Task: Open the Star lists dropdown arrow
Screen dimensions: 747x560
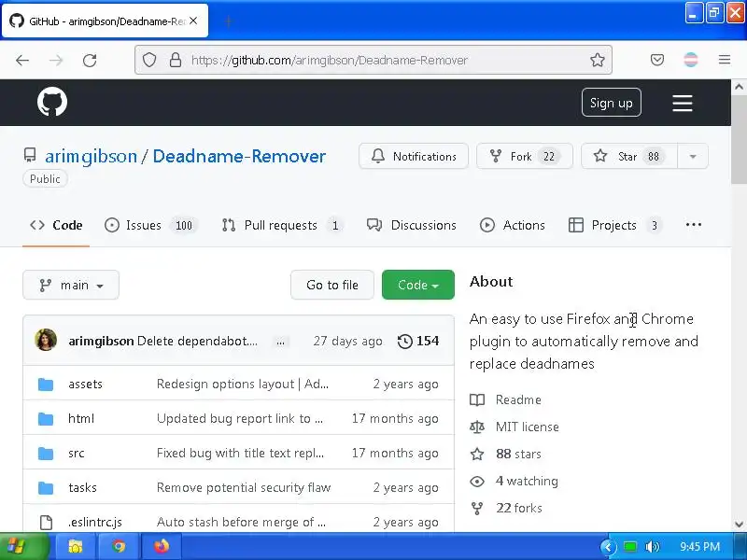Action: pyautogui.click(x=693, y=156)
